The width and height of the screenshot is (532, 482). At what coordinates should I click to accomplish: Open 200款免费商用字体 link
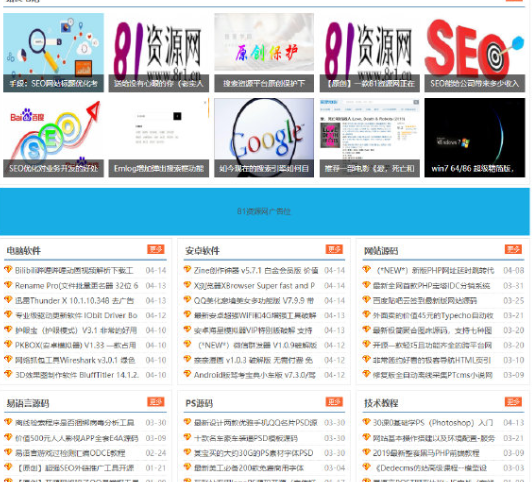(x=249, y=468)
